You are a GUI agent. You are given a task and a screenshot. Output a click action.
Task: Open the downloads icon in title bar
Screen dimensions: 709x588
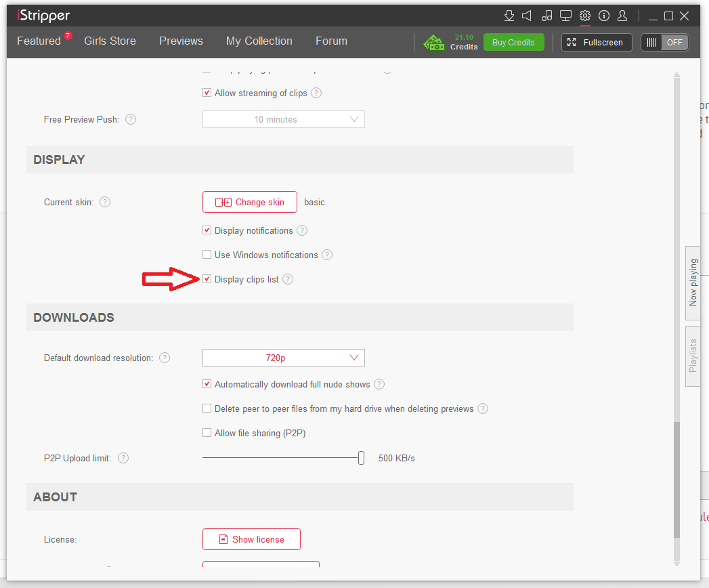click(x=509, y=16)
